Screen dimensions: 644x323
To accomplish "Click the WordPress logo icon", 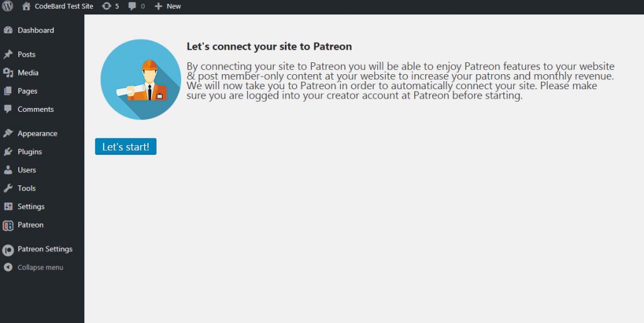I will point(8,6).
